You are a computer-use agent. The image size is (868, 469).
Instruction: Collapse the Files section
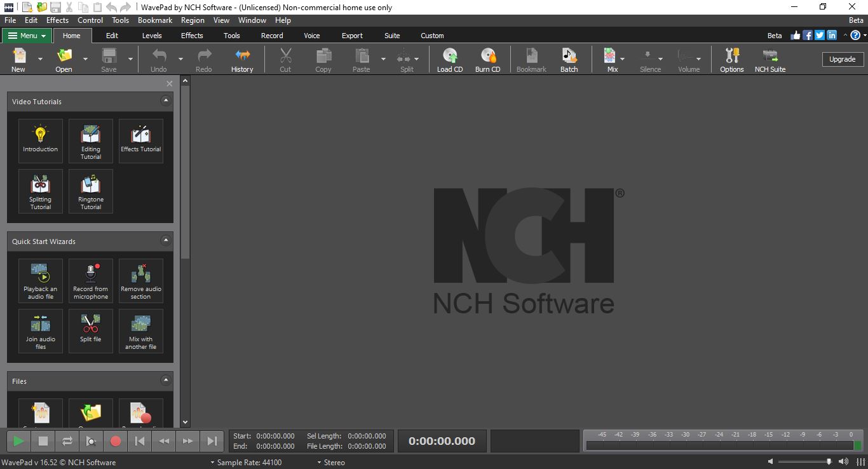[166, 380]
